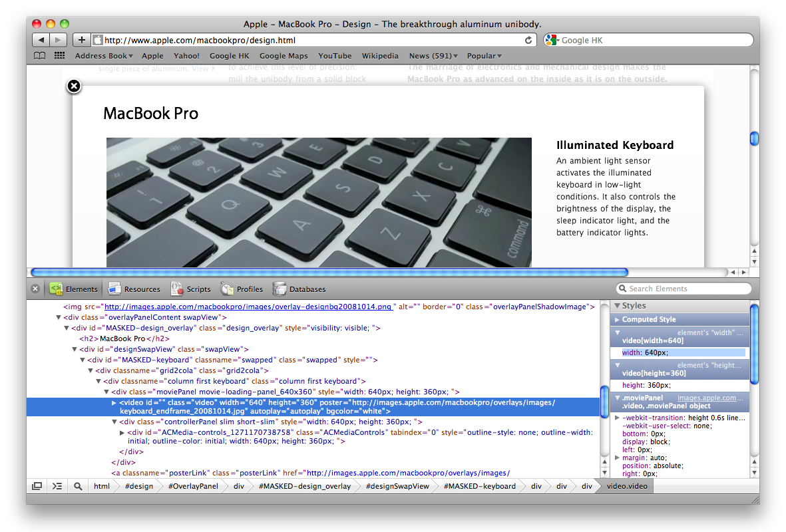Select #OverlayPanel breadcrumb

point(193,486)
